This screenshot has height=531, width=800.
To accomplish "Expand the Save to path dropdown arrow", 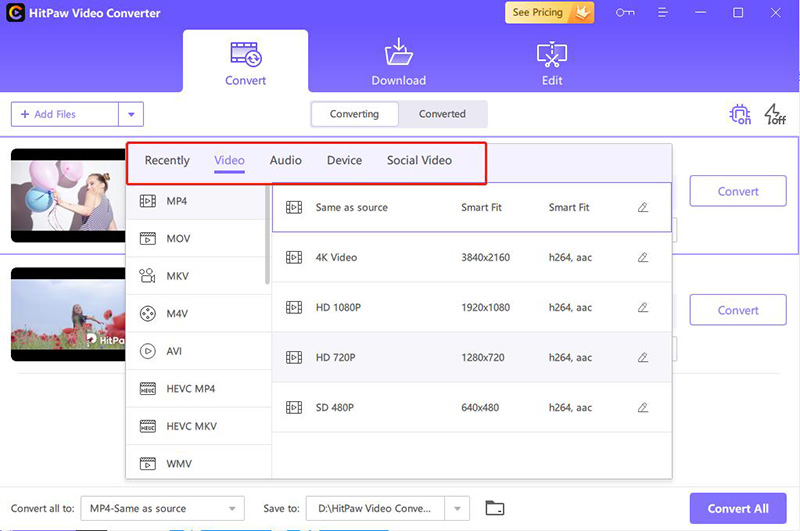I will pyautogui.click(x=457, y=508).
